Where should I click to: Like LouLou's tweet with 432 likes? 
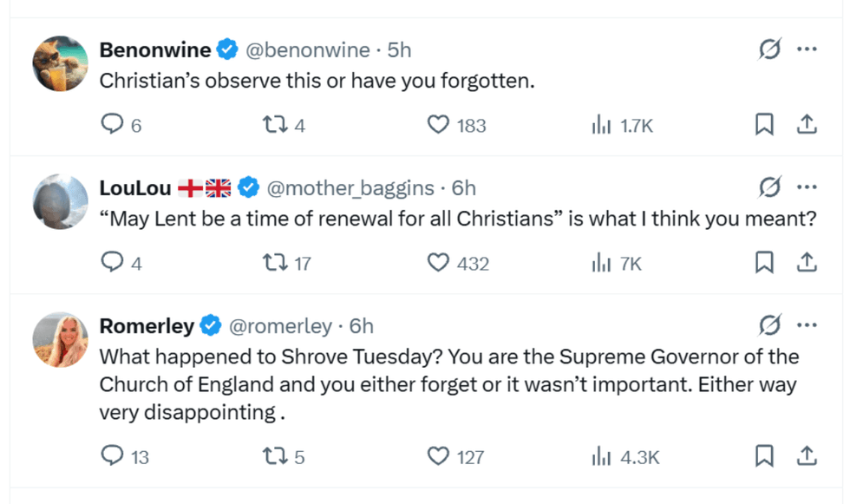point(440,263)
